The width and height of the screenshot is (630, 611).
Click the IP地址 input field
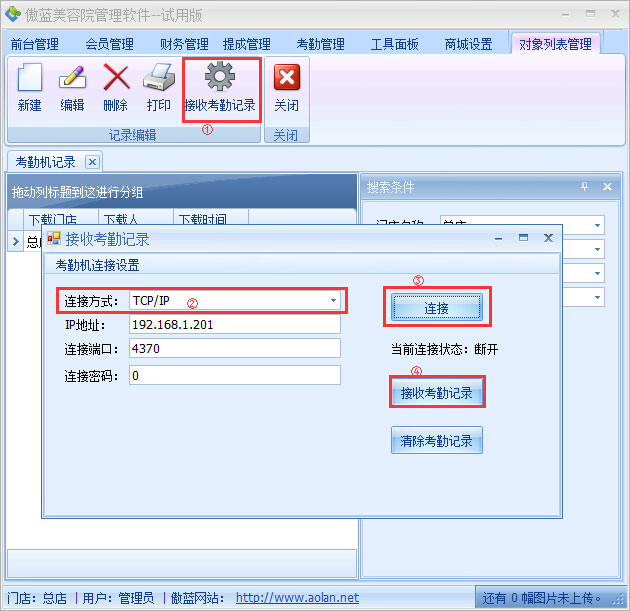(235, 325)
